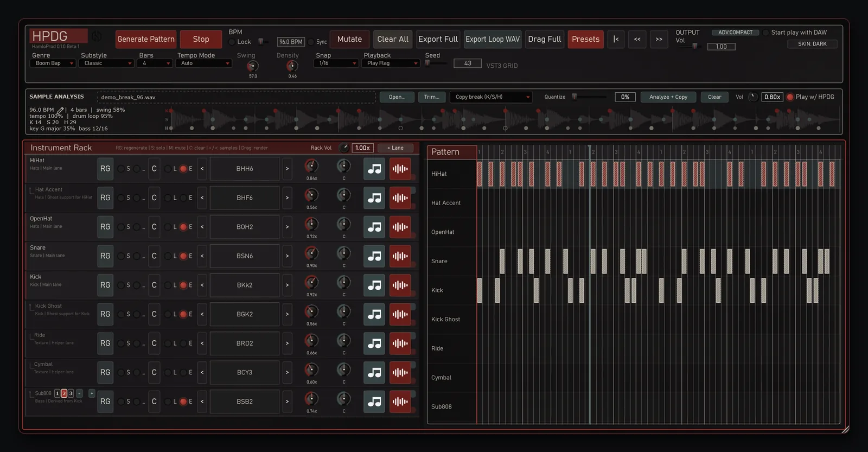Click the HiHat lane music note icon
Image resolution: width=868 pixels, height=452 pixels.
click(374, 169)
